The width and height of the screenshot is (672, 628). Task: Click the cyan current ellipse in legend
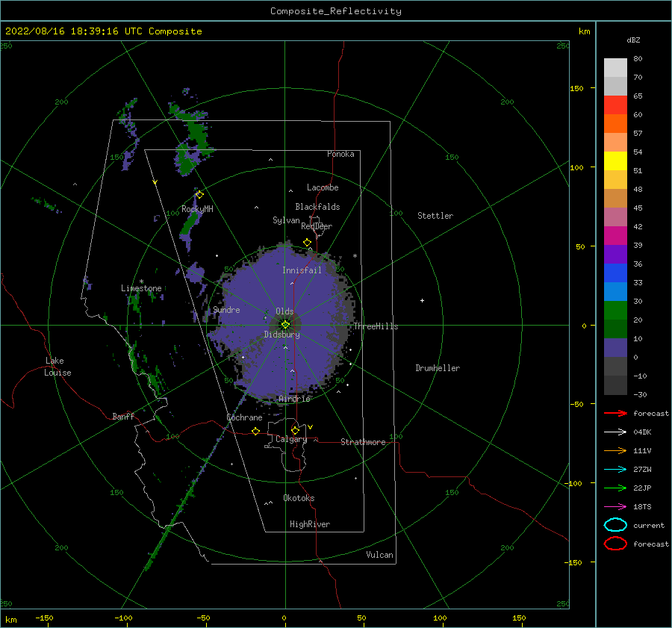tap(615, 525)
